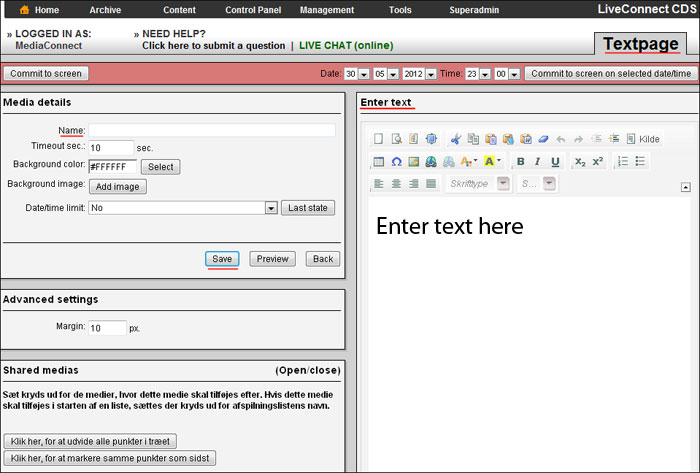700x473 pixels.
Task: Click the greyed Unlink globe icon
Action: pyautogui.click(x=449, y=162)
